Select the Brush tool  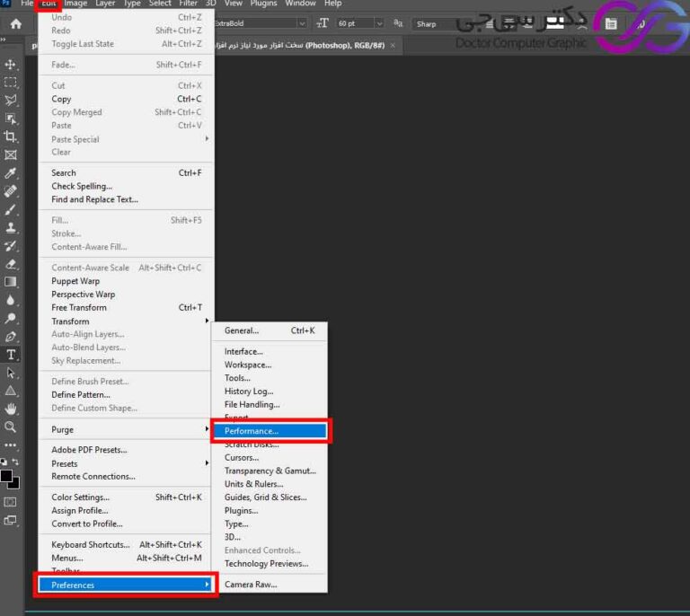click(x=11, y=210)
